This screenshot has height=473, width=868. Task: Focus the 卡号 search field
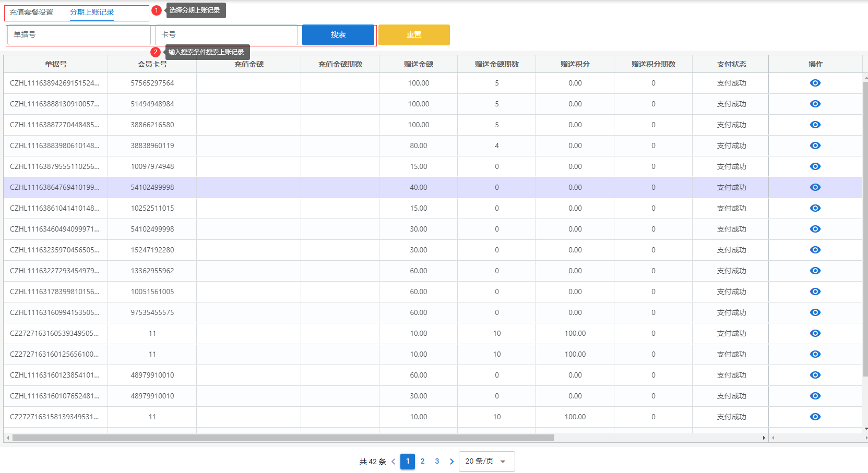pyautogui.click(x=226, y=34)
